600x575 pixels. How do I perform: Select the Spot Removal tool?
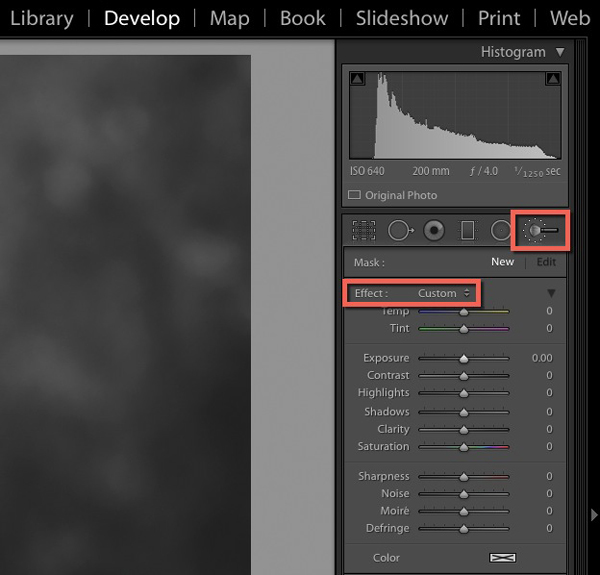401,230
